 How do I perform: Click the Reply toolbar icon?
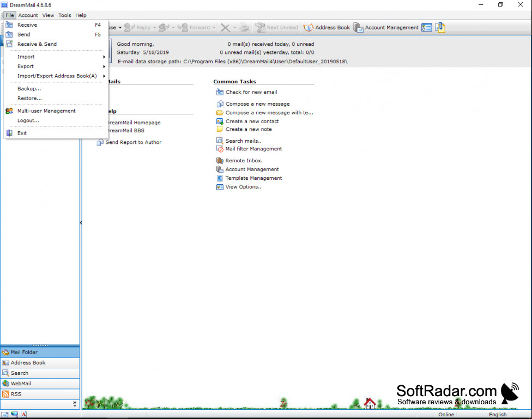tap(129, 27)
